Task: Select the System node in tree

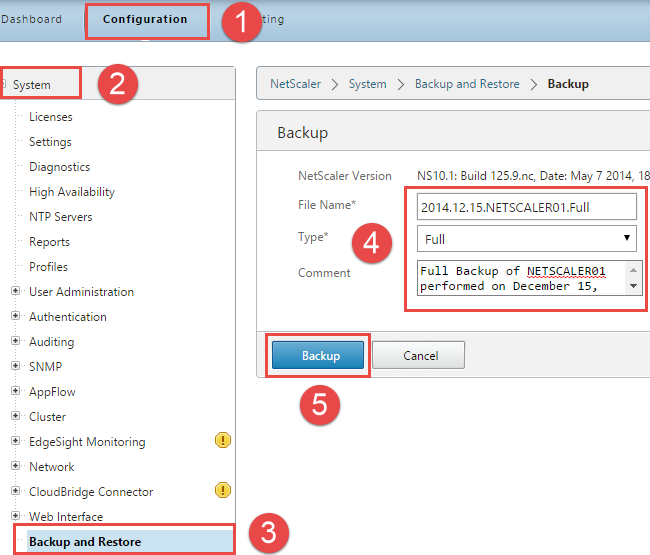Action: tap(32, 85)
